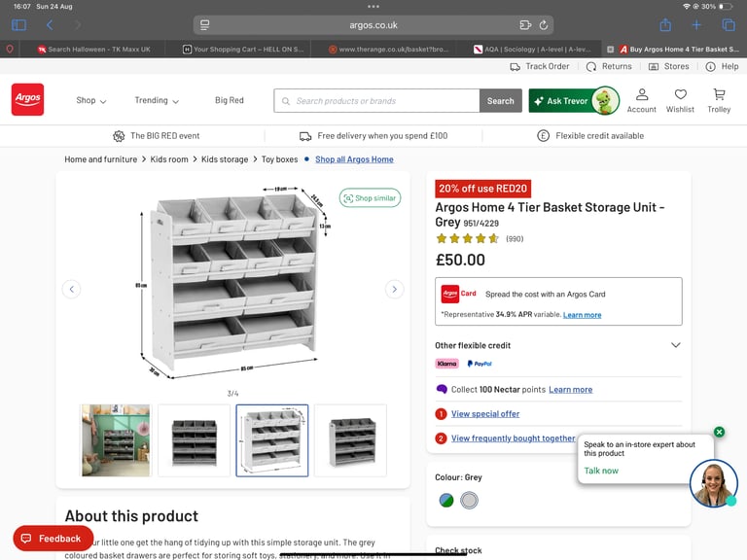
Task: Open Learn more about Argos Card APR
Action: point(582,315)
